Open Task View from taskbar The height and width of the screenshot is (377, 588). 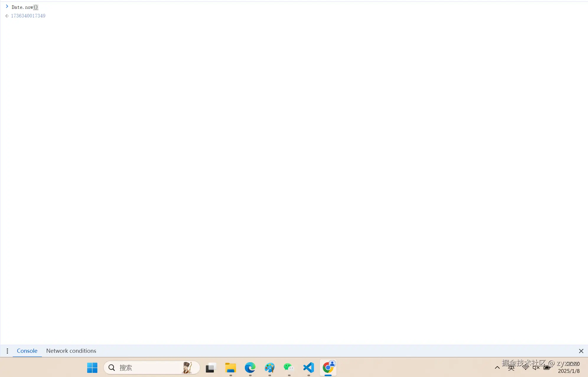[211, 368]
